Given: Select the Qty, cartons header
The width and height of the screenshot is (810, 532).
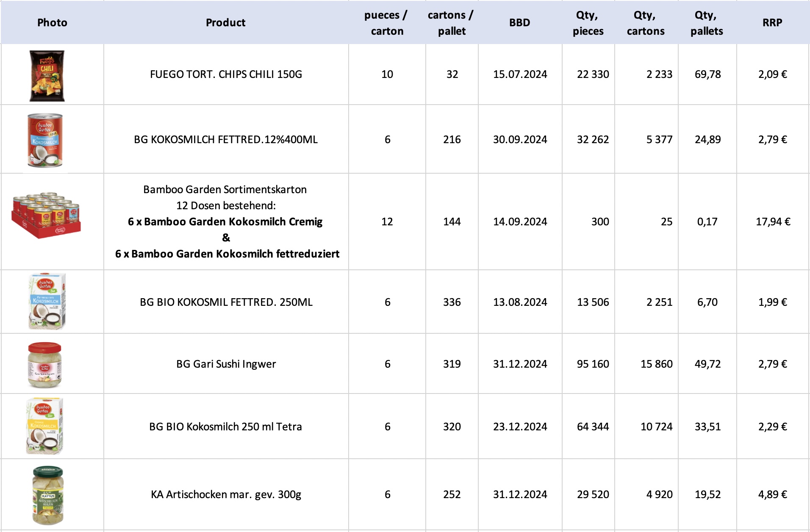Looking at the screenshot, I should pos(646,23).
